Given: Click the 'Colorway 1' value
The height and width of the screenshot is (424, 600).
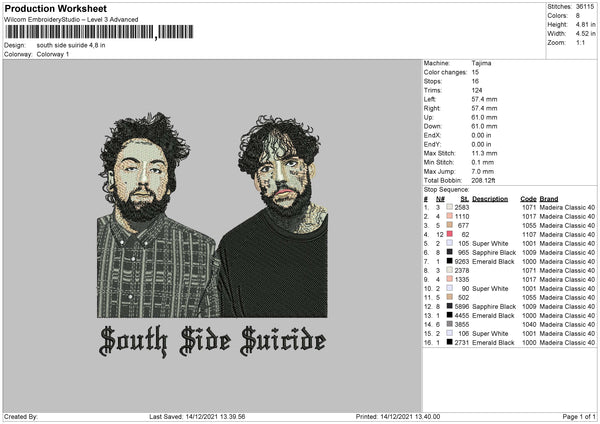Looking at the screenshot, I should coord(53,54).
